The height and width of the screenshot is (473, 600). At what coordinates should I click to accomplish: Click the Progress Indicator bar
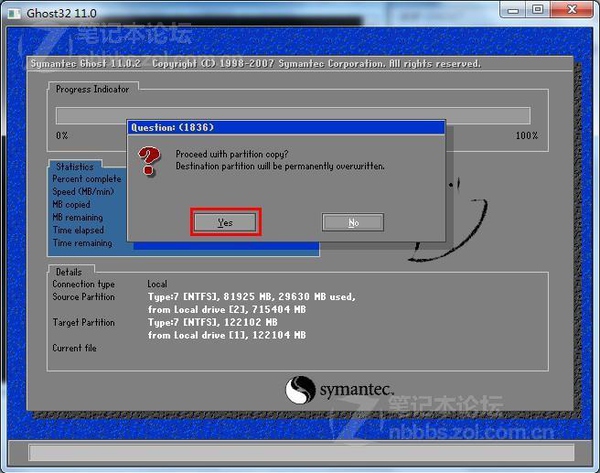coord(299,115)
